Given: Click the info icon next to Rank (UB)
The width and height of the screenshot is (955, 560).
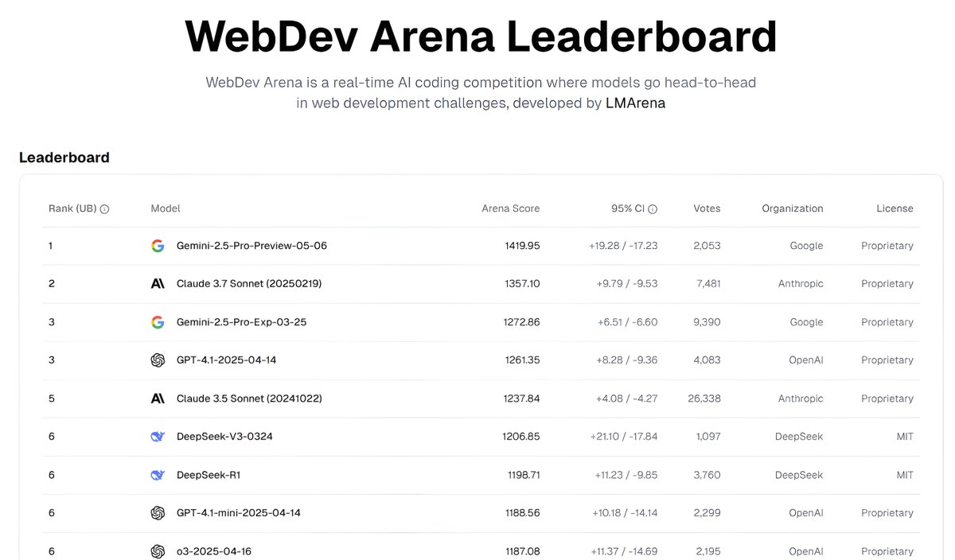Looking at the screenshot, I should (x=104, y=209).
